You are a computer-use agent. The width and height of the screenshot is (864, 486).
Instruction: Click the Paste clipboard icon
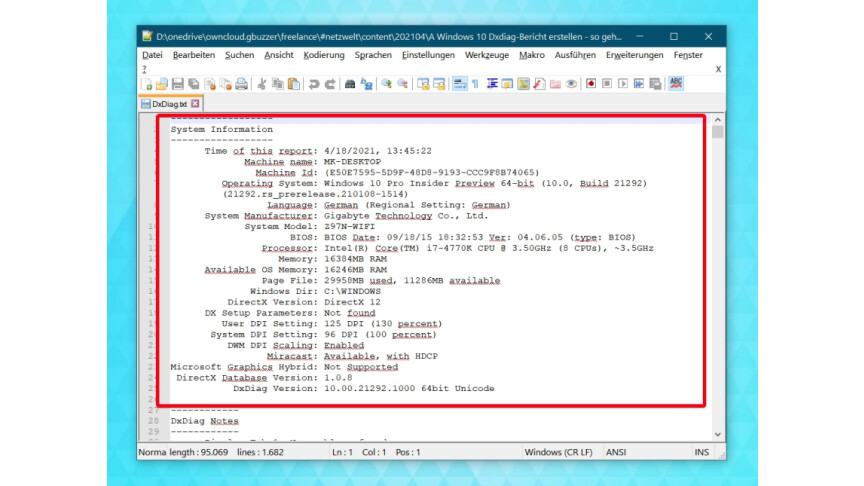click(x=294, y=84)
